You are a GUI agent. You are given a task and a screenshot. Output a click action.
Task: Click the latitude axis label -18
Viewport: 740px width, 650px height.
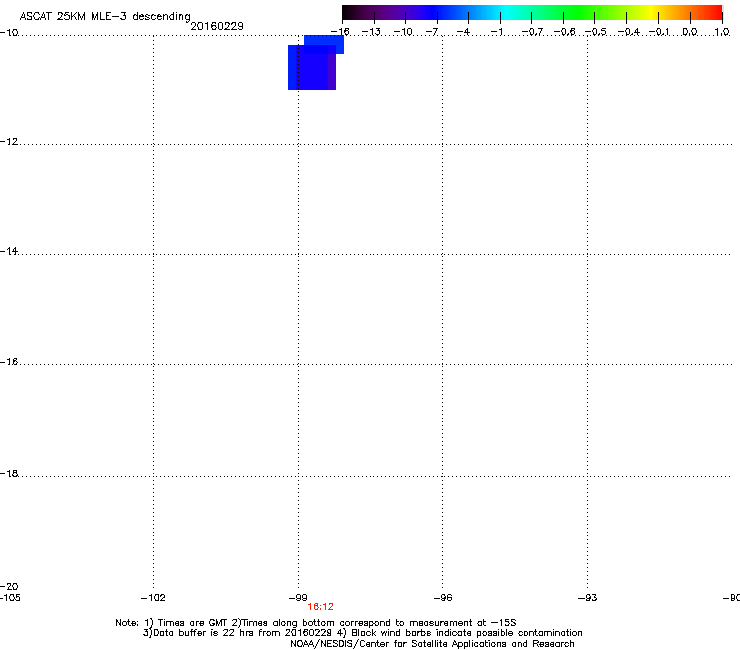(9, 473)
